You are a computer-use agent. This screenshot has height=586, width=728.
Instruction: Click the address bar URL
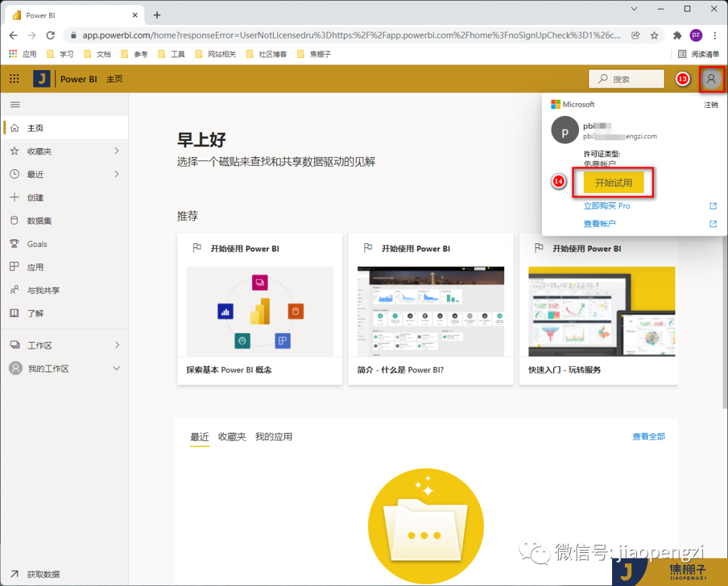(x=351, y=35)
